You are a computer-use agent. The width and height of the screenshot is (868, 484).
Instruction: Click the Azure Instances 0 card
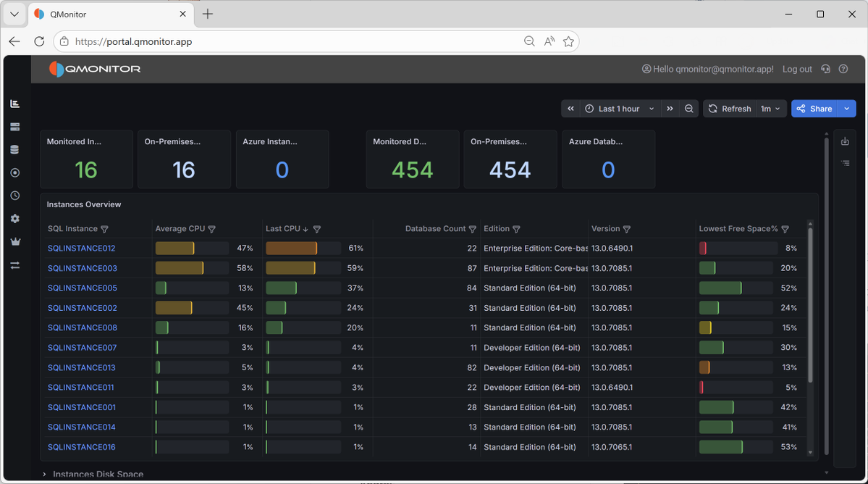pos(282,159)
